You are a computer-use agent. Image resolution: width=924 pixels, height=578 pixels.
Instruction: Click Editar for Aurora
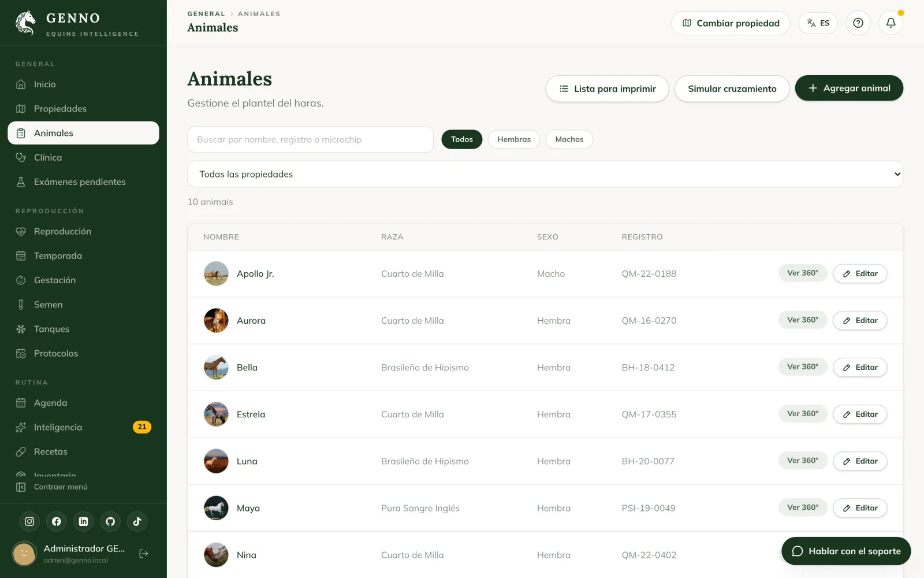860,320
